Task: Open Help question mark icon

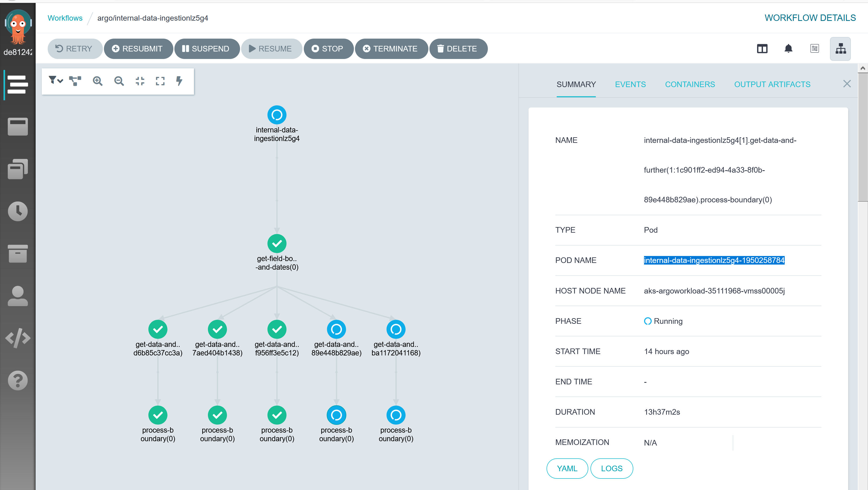Action: pos(17,380)
